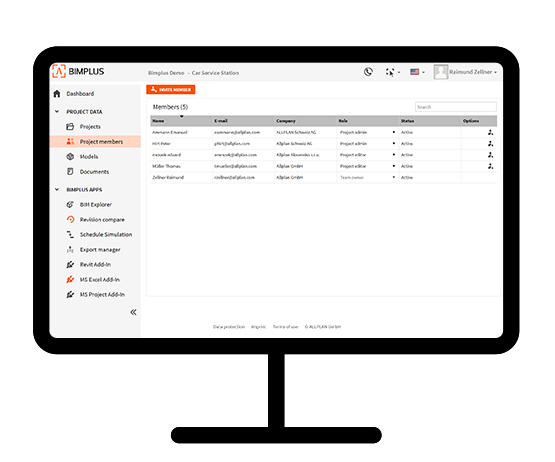The image size is (555, 462).
Task: Collapse the PROJECT DATA section
Action: (57, 112)
